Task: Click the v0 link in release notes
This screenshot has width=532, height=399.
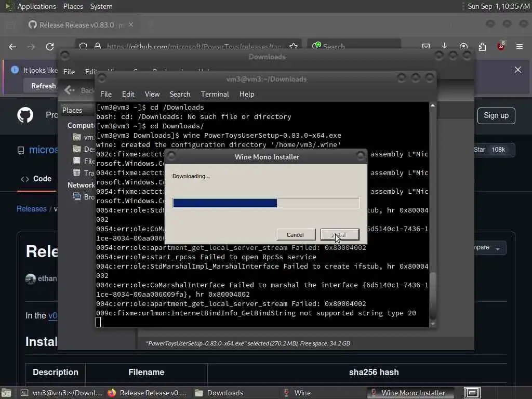Action: click(53, 315)
